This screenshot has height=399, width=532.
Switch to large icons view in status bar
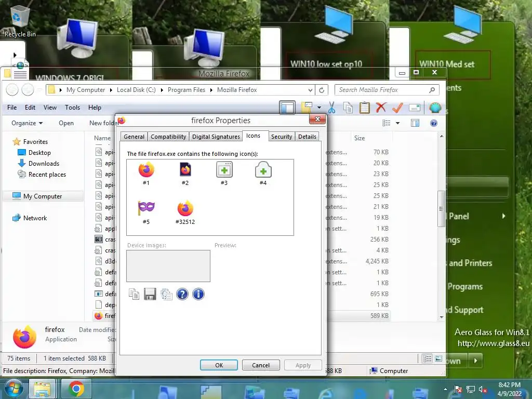[438, 358]
